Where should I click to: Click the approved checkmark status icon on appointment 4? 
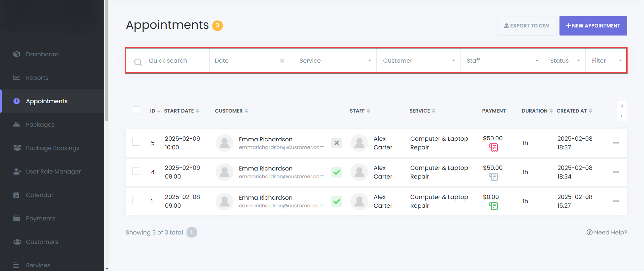337,172
